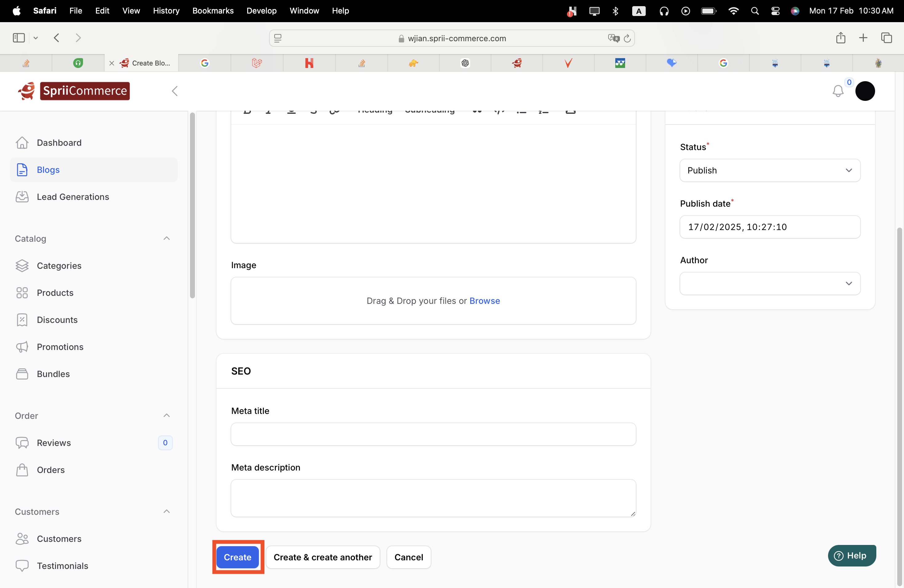Click the Meta title input field
Image resolution: width=904 pixels, height=588 pixels.
click(x=433, y=434)
